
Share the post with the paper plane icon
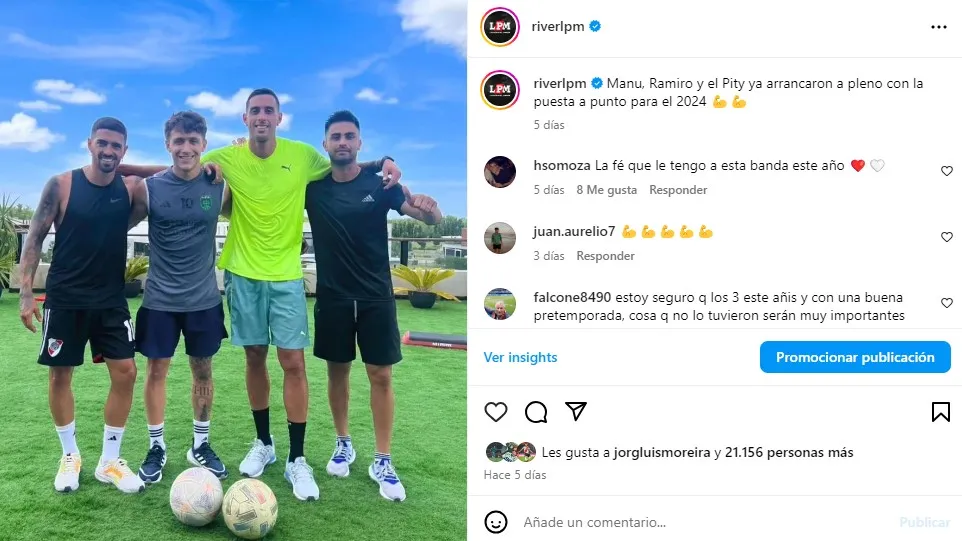(x=575, y=411)
